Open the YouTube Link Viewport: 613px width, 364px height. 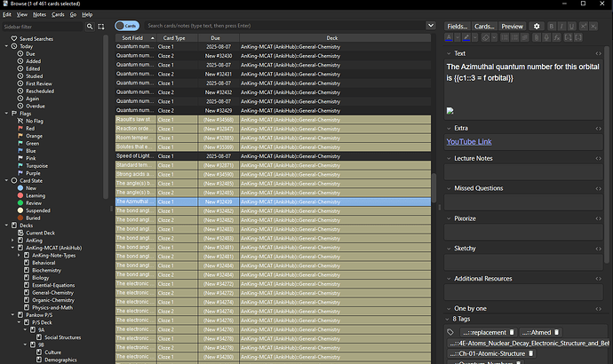click(470, 141)
